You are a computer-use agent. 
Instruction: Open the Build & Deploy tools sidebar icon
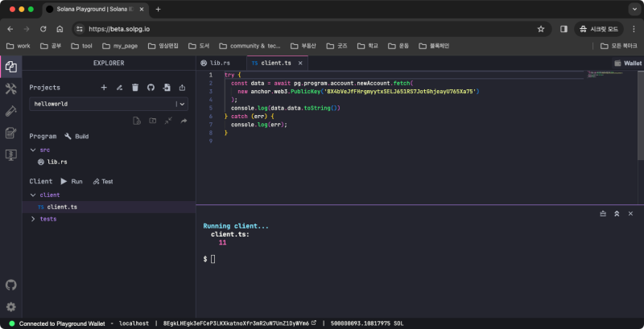(x=11, y=88)
